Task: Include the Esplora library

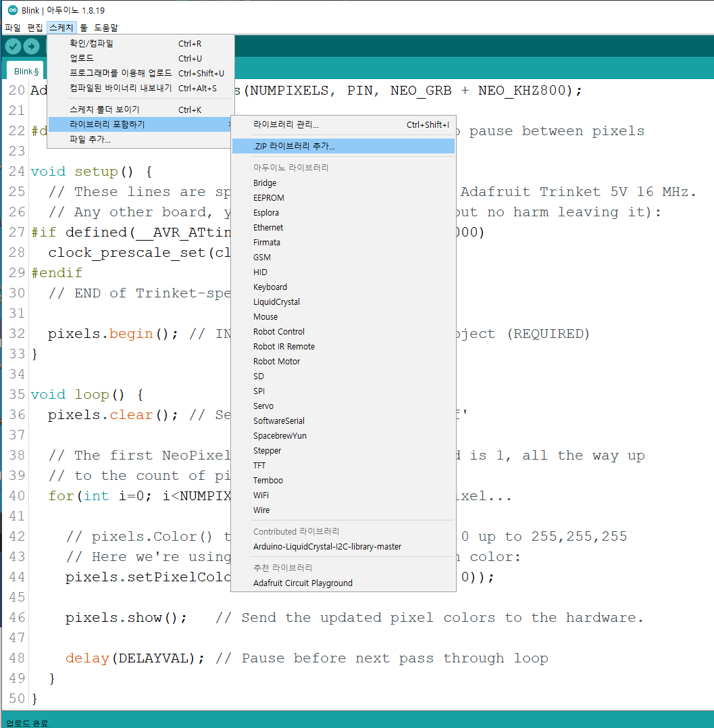Action: [343, 213]
